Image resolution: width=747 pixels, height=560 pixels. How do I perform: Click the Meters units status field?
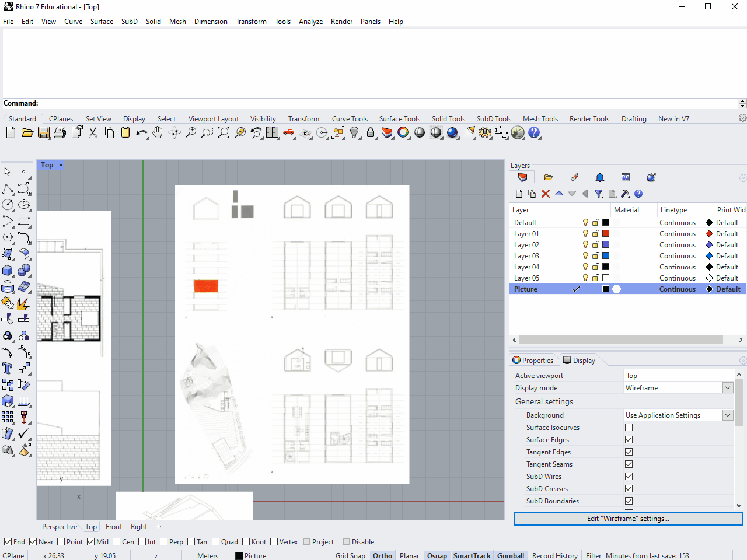click(x=208, y=556)
